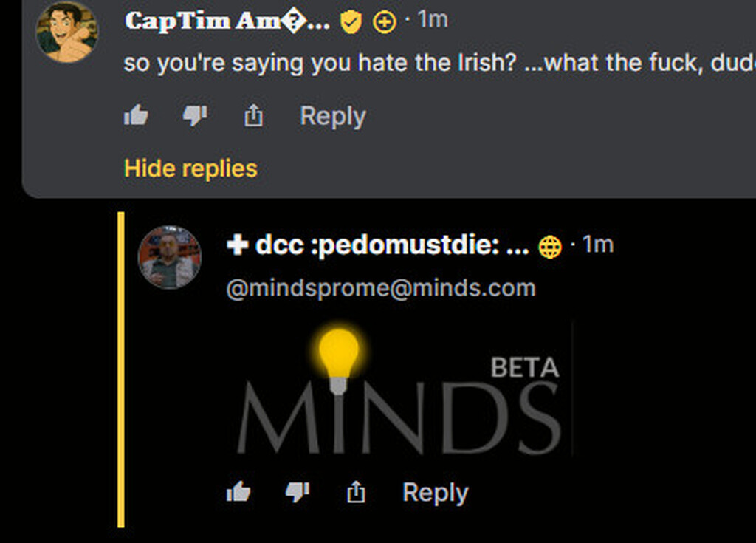Share the dcc reply via share icon
Screen dimensions: 756x543
pyautogui.click(x=356, y=492)
